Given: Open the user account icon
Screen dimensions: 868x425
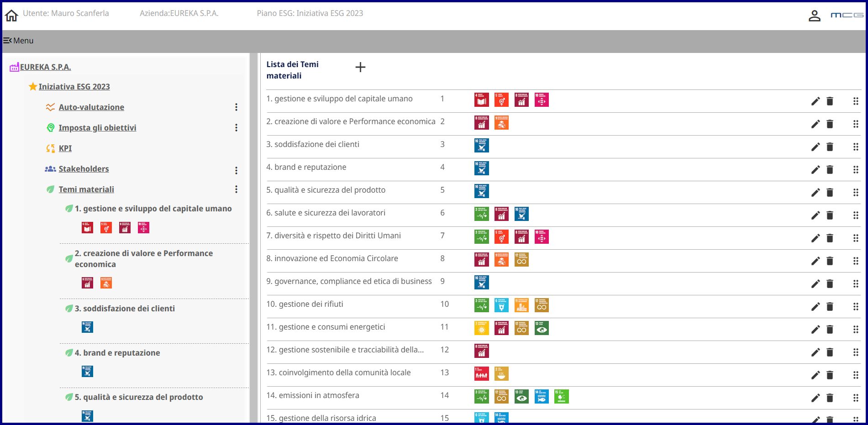Looking at the screenshot, I should 814,16.
